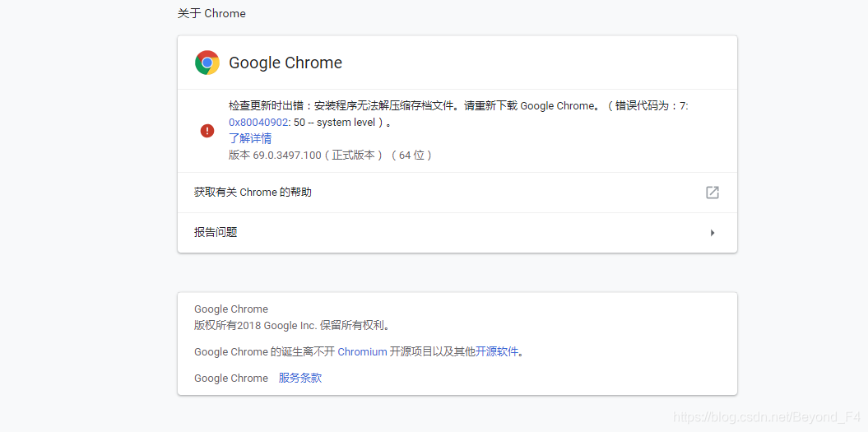Click the 版本 69.0.3497.100 text

point(330,155)
